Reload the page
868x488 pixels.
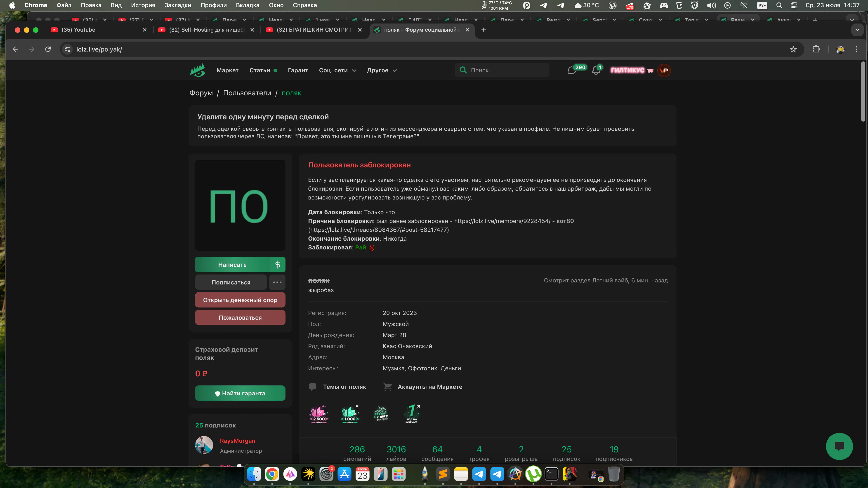tap(48, 49)
